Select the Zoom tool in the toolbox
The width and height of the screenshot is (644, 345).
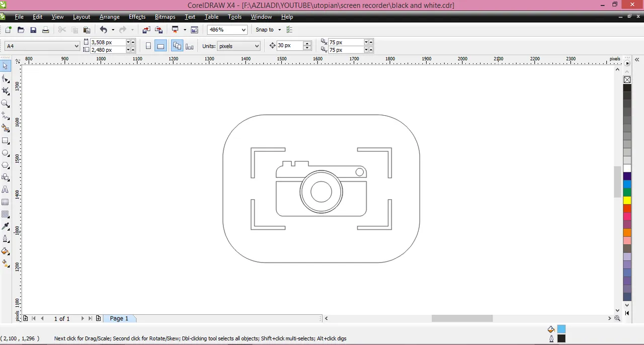[6, 104]
